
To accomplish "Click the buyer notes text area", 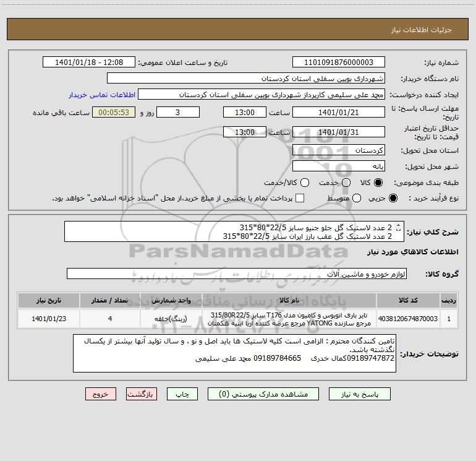I will point(234,353).
